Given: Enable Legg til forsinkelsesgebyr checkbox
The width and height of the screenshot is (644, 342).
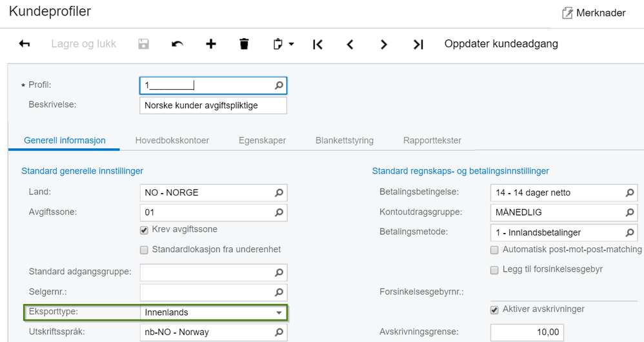Looking at the screenshot, I should coord(494,270).
